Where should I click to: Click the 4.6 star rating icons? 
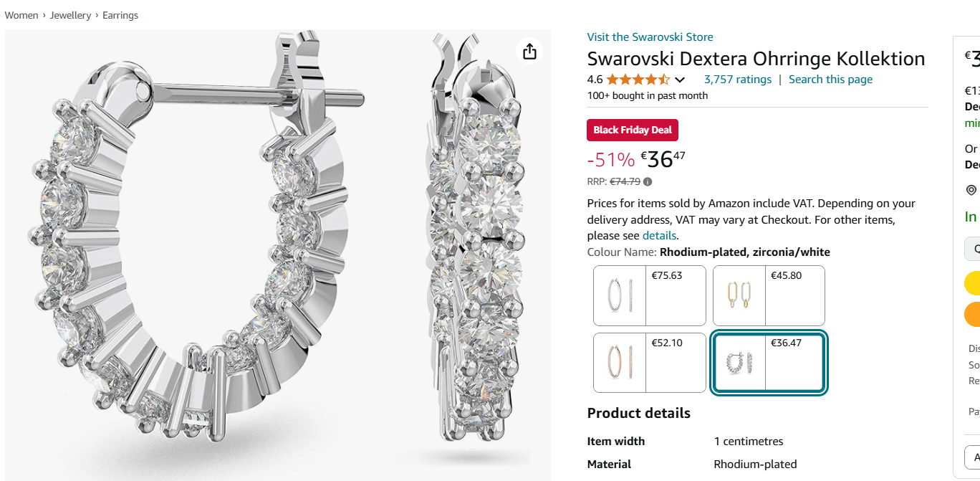pos(638,80)
